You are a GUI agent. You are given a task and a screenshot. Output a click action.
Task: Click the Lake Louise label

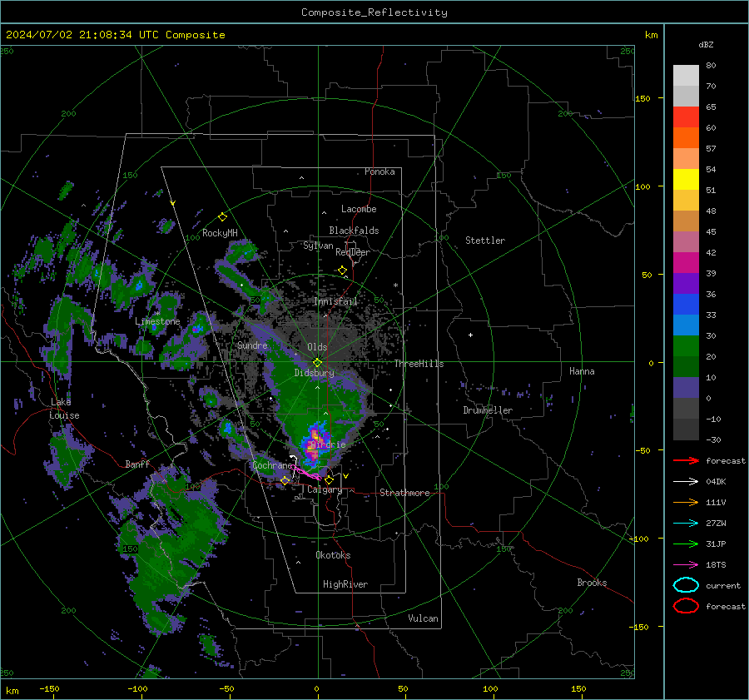click(x=64, y=409)
